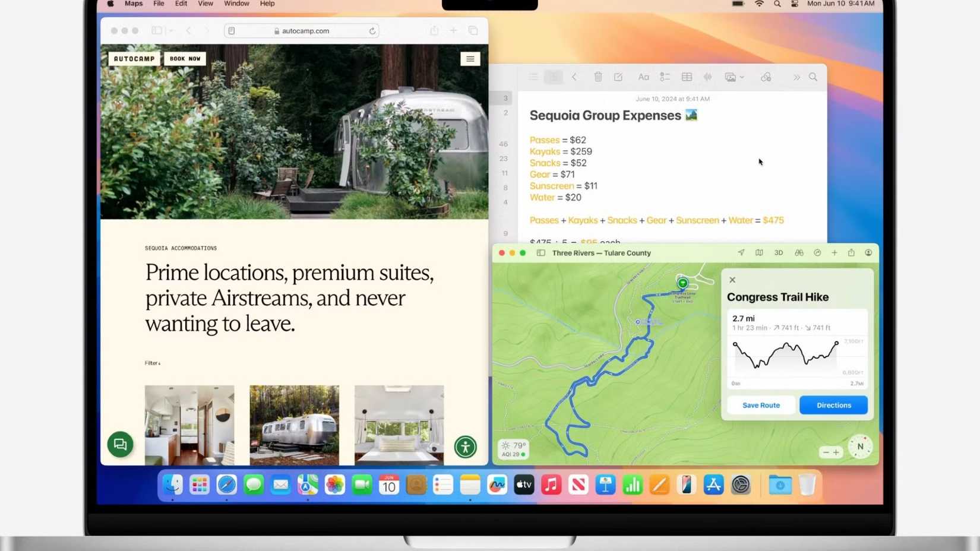Click the Maps current location arrow
Image resolution: width=980 pixels, height=551 pixels.
741,253
